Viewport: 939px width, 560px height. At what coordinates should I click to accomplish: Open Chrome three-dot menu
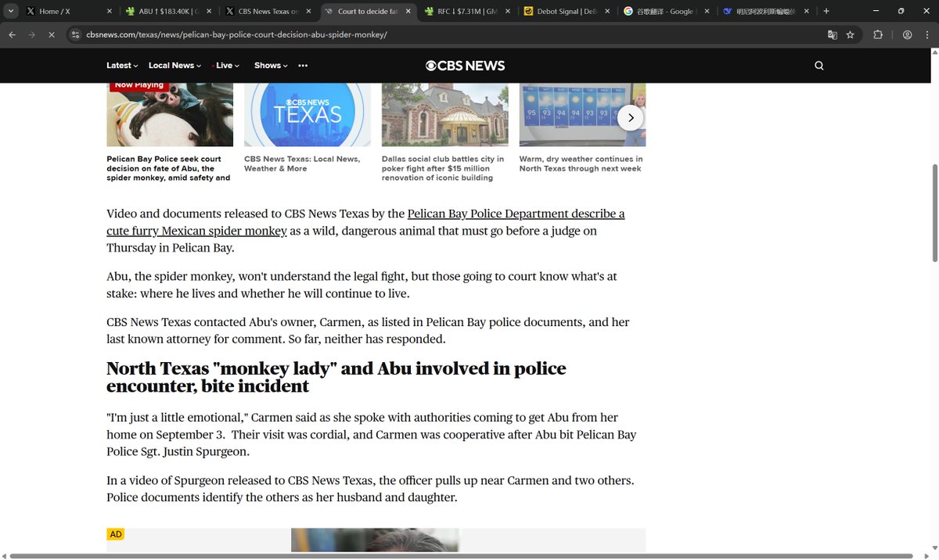point(927,35)
